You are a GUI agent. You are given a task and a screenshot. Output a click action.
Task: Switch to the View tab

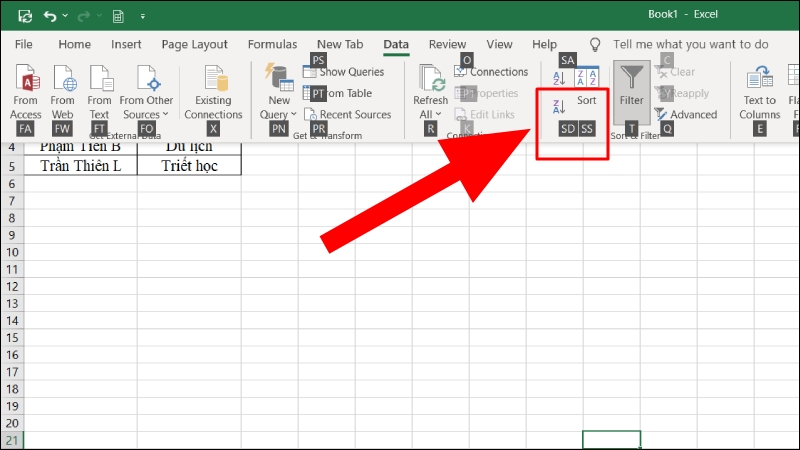tap(499, 44)
